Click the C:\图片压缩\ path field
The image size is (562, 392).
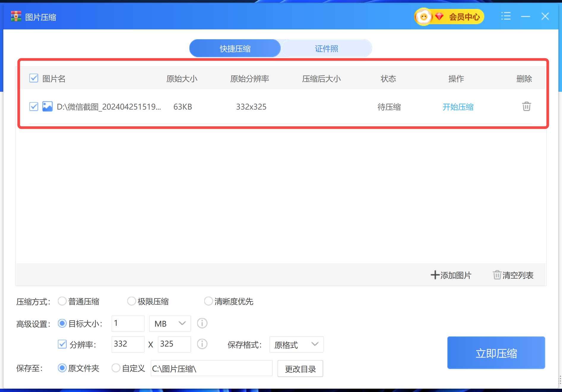[211, 368]
